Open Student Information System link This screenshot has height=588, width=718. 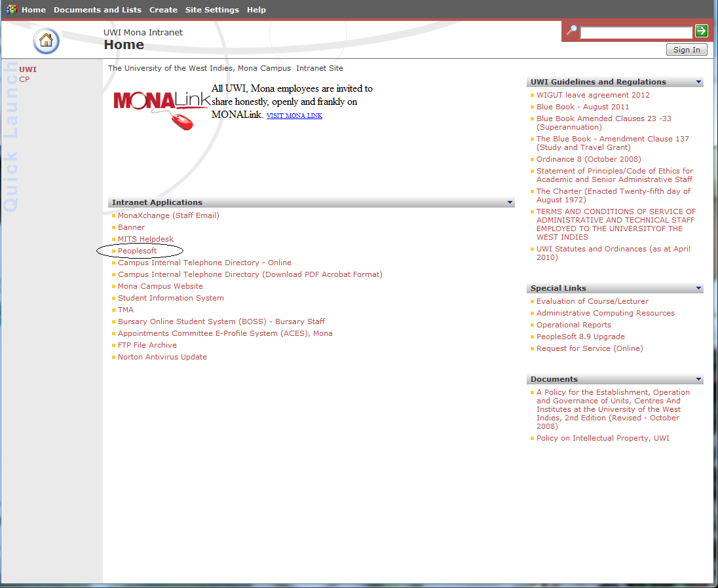point(171,298)
